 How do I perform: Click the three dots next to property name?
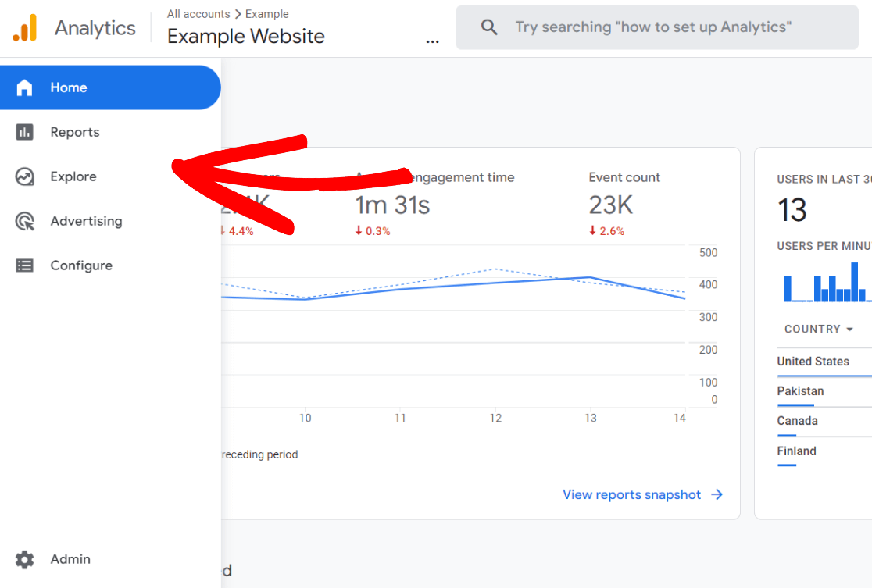(432, 41)
